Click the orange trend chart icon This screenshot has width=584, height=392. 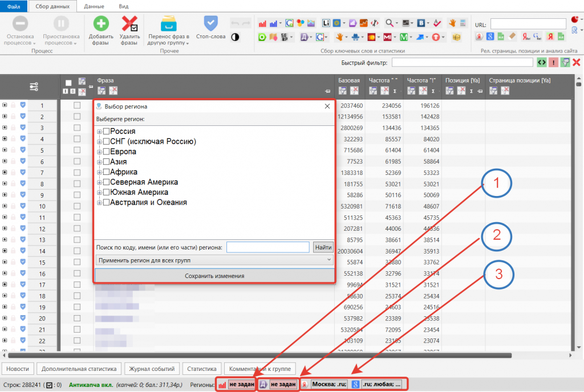click(x=363, y=23)
